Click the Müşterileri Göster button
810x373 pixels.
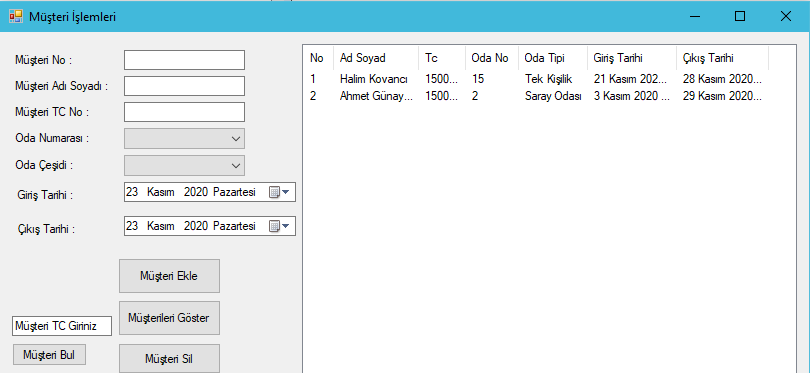click(x=169, y=318)
